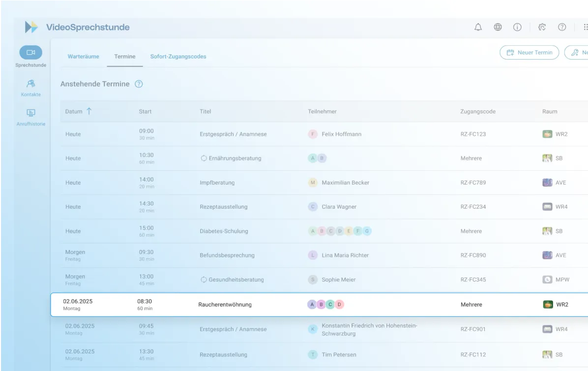Image resolution: width=588 pixels, height=371 pixels.
Task: Open the Raucherentwöhnung appointment title
Action: tap(225, 305)
